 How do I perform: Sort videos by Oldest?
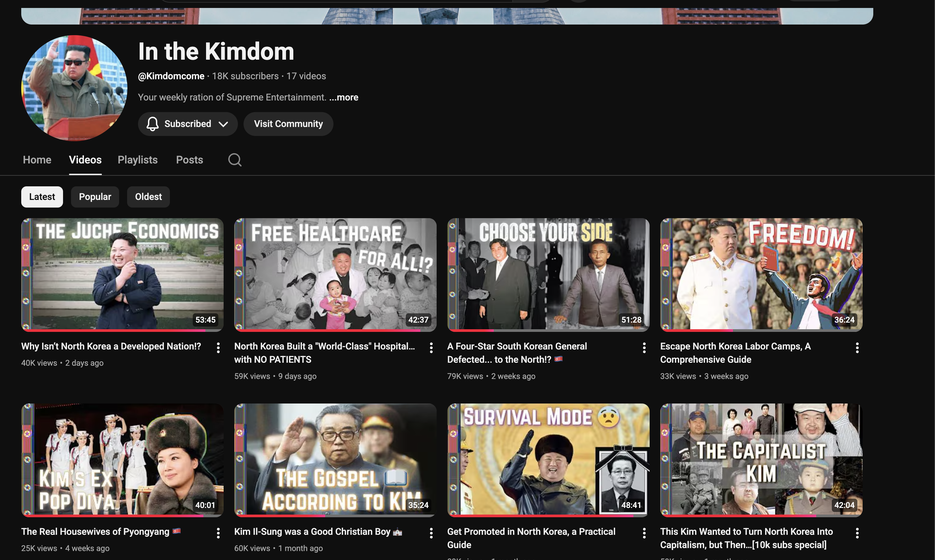coord(148,197)
